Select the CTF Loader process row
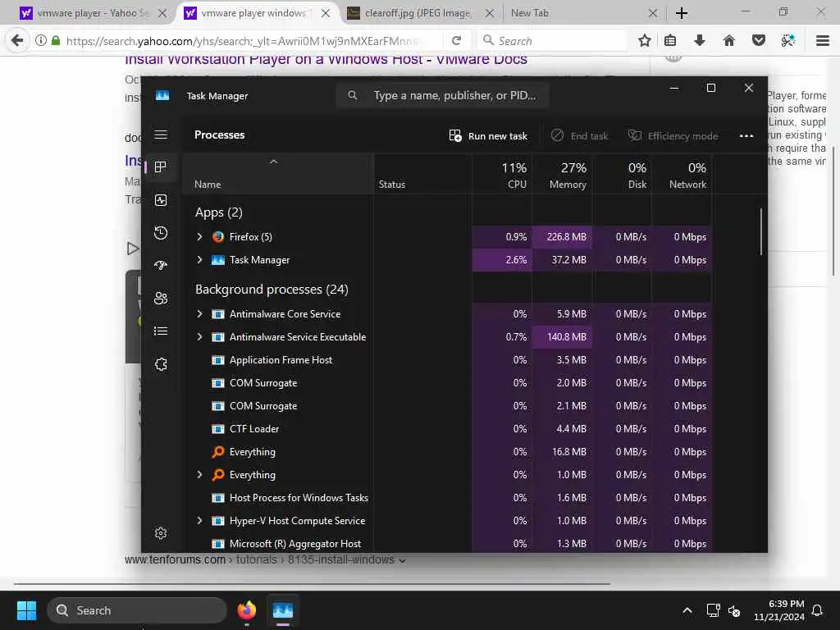The image size is (840, 630). tap(448, 429)
